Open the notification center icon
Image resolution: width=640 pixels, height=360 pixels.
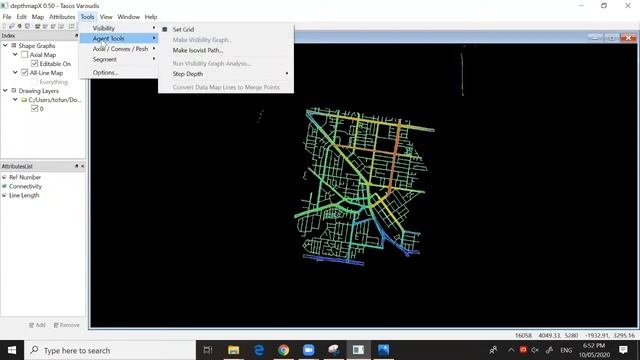pos(623,350)
